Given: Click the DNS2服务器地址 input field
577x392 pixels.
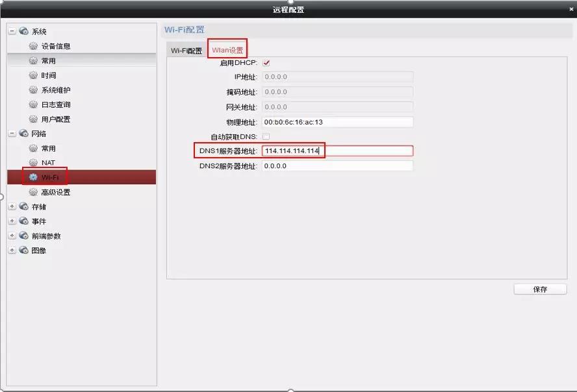Looking at the screenshot, I should pos(337,166).
